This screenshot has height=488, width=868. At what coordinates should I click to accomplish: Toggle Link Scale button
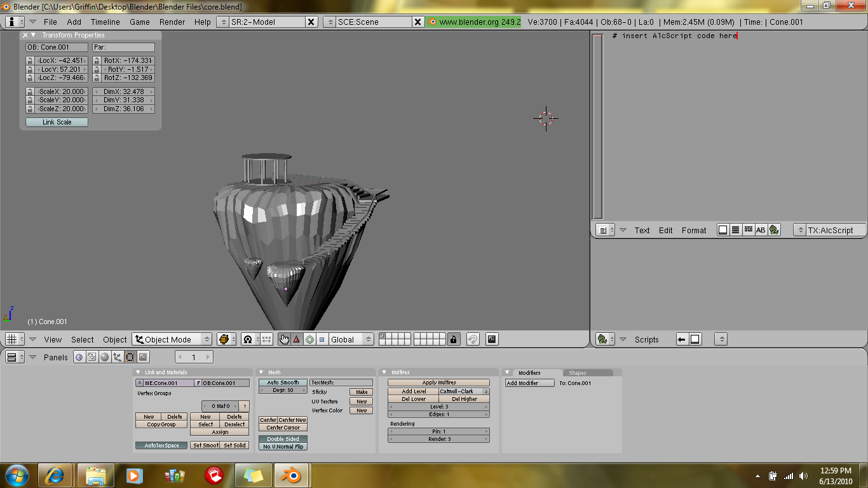pyautogui.click(x=57, y=122)
